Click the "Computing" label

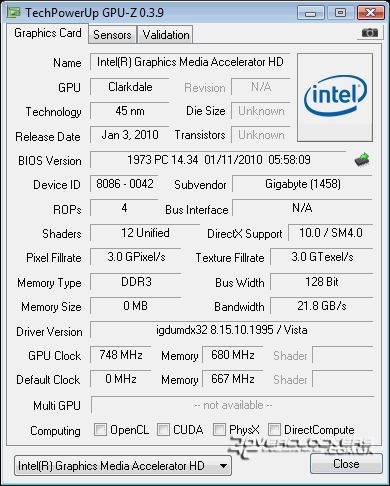[55, 431]
